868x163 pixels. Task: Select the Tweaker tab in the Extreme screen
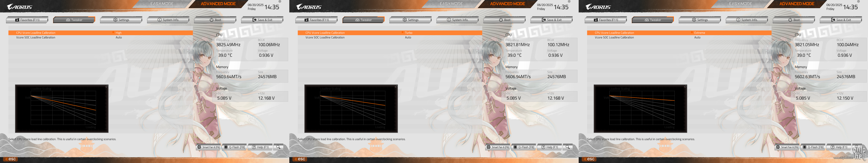[x=653, y=20]
